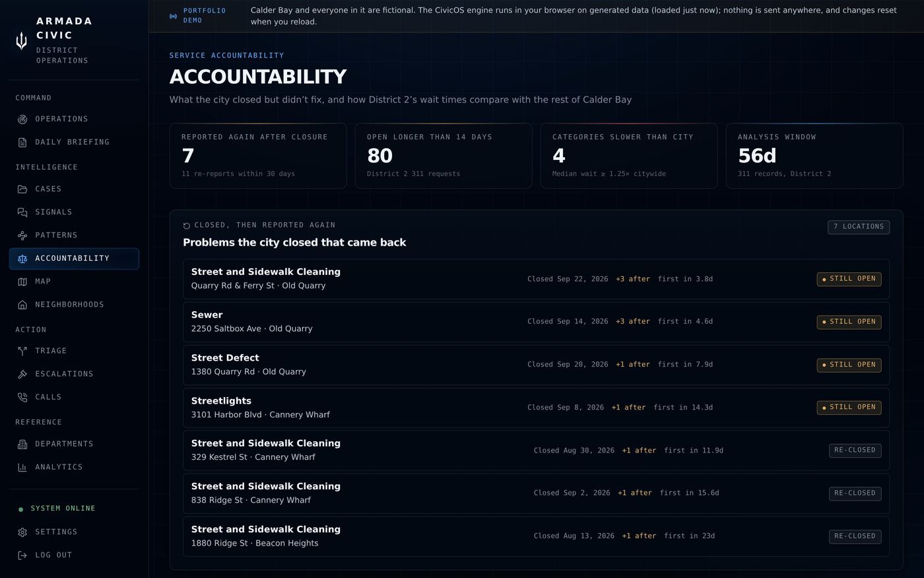The height and width of the screenshot is (578, 924).
Task: Navigate to Signals
Action: [74, 212]
